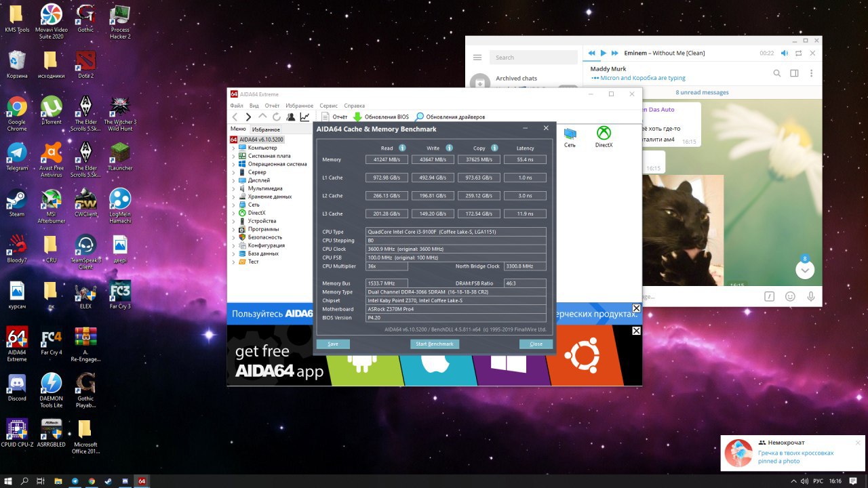Click Close button in benchmark dialog
868x488 pixels.
tap(536, 344)
